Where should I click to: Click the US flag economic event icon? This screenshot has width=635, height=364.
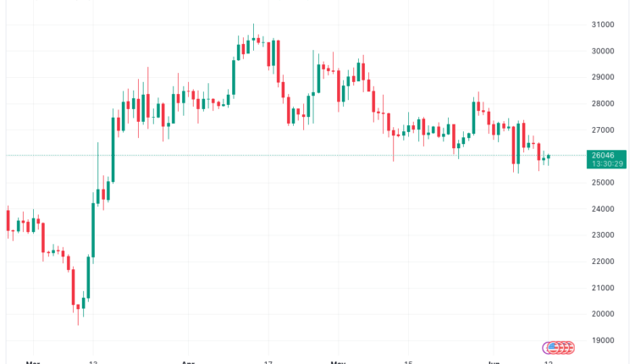pyautogui.click(x=551, y=347)
